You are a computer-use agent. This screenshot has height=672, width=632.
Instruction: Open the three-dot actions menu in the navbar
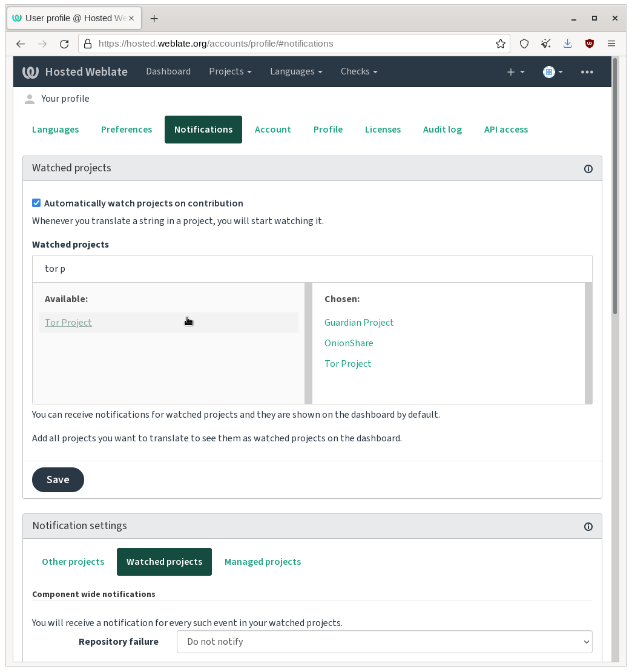coord(587,72)
